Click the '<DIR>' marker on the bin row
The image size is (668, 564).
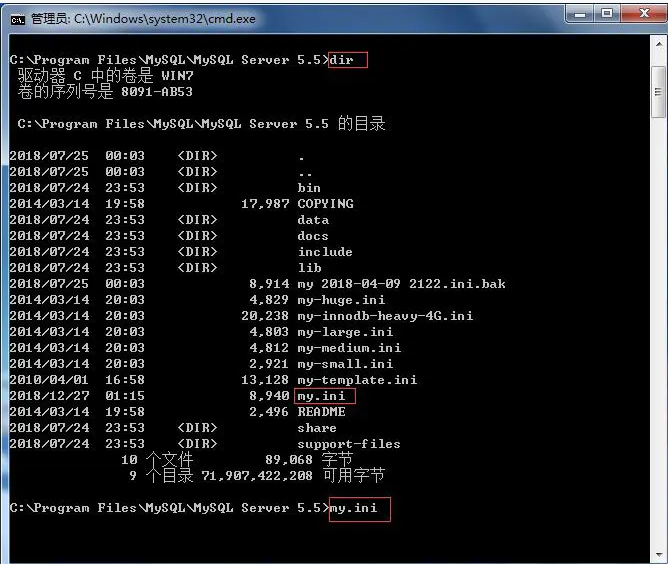point(197,188)
